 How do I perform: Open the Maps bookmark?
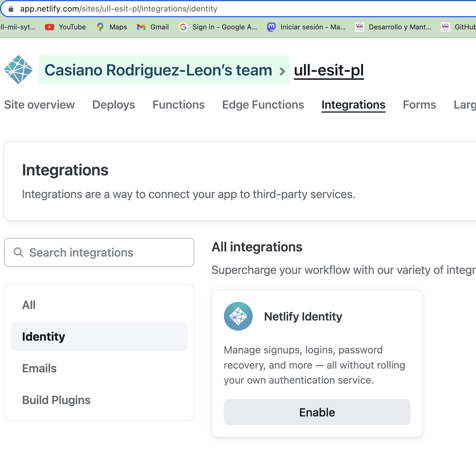pos(112,27)
